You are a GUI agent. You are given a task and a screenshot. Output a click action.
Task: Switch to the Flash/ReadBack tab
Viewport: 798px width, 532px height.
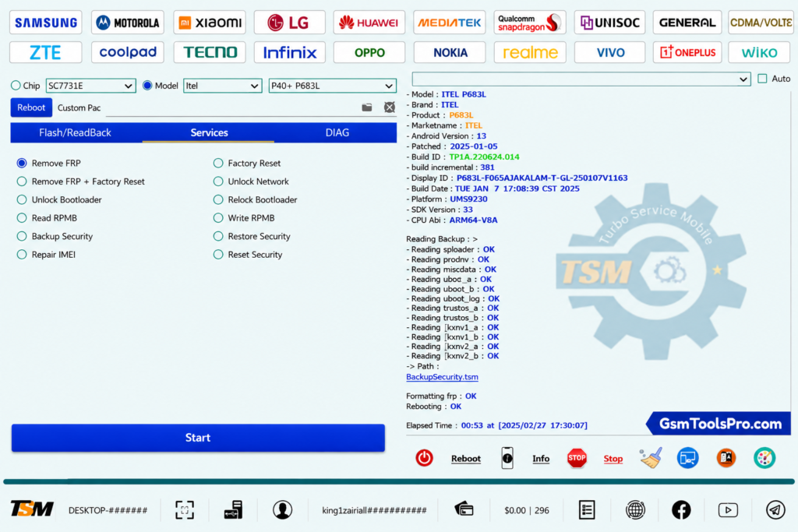[76, 132]
